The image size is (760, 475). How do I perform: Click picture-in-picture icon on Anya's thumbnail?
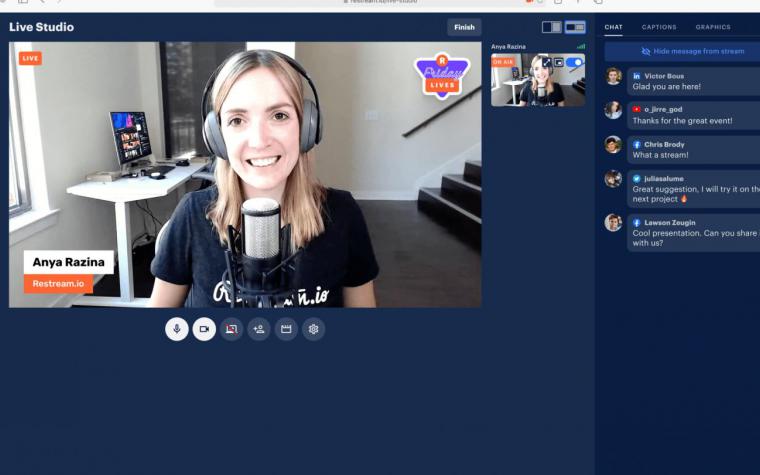(x=558, y=63)
